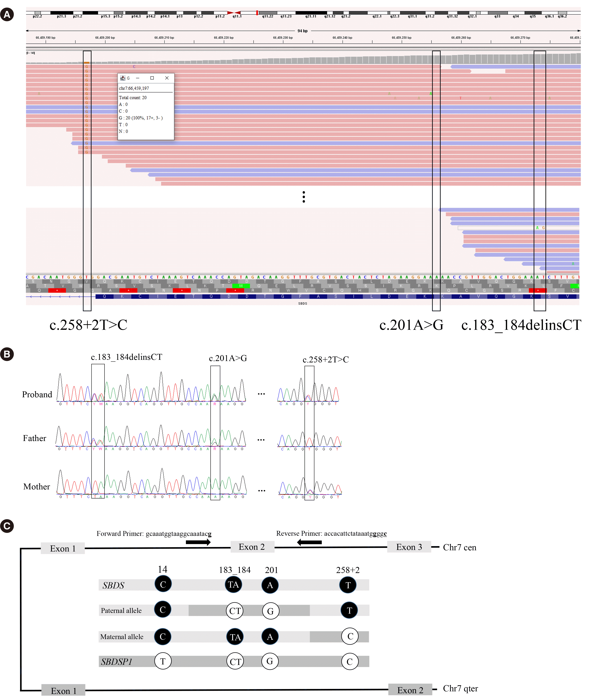Click the black 'TA' circle in SBDS row
Image resolution: width=592 pixels, height=700 pixels.
tap(233, 585)
